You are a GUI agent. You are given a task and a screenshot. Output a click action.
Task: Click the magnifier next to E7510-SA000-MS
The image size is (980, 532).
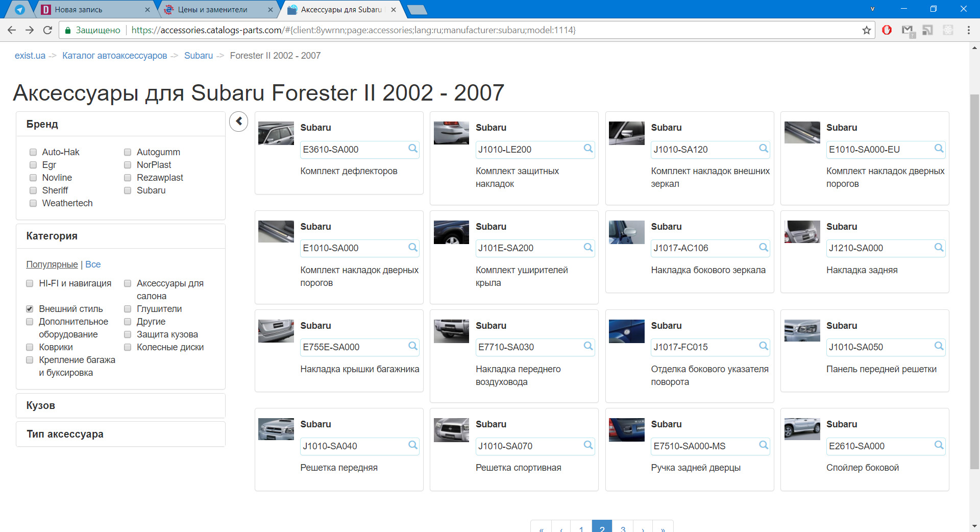coord(763,446)
